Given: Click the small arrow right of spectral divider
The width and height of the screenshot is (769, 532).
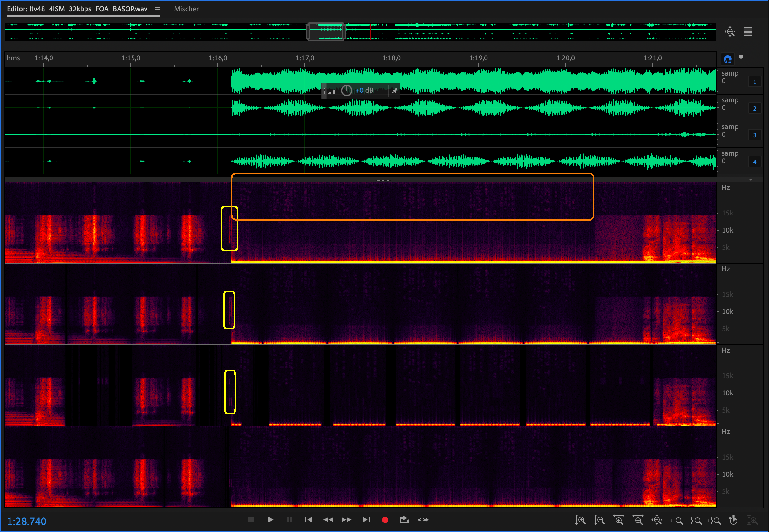Looking at the screenshot, I should [x=750, y=179].
